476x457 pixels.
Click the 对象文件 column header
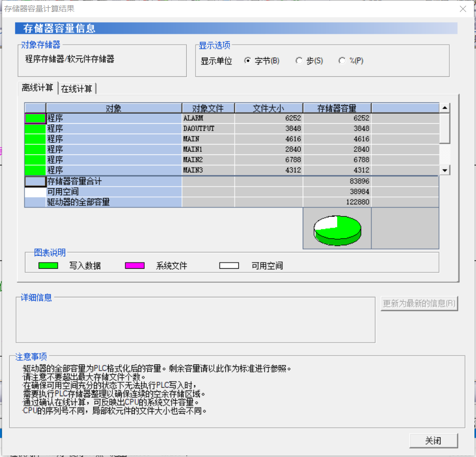208,108
